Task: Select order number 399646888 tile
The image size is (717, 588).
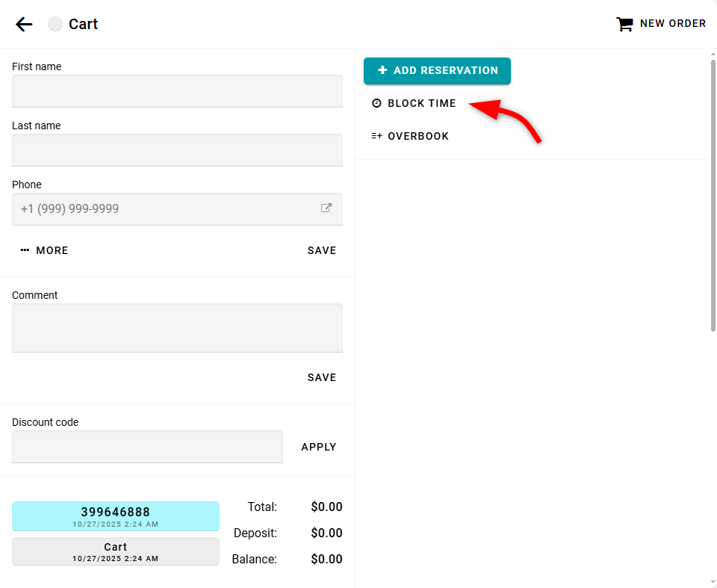Action: coord(116,516)
